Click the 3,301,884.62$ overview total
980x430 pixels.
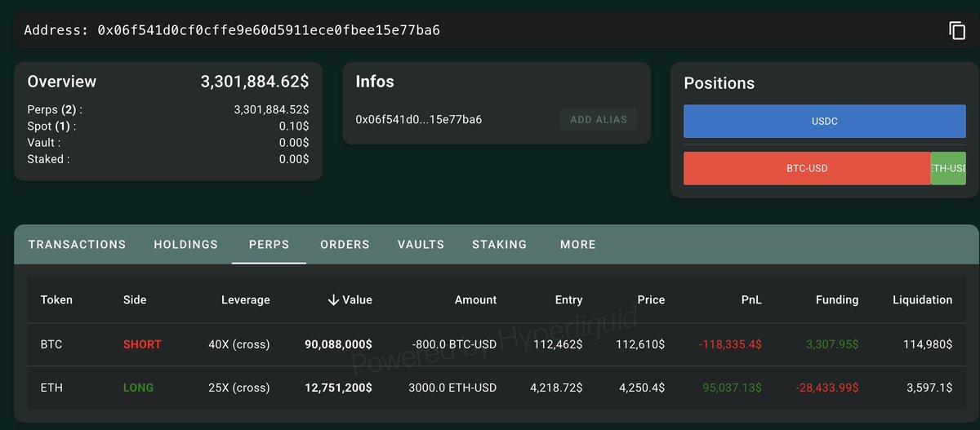click(255, 82)
